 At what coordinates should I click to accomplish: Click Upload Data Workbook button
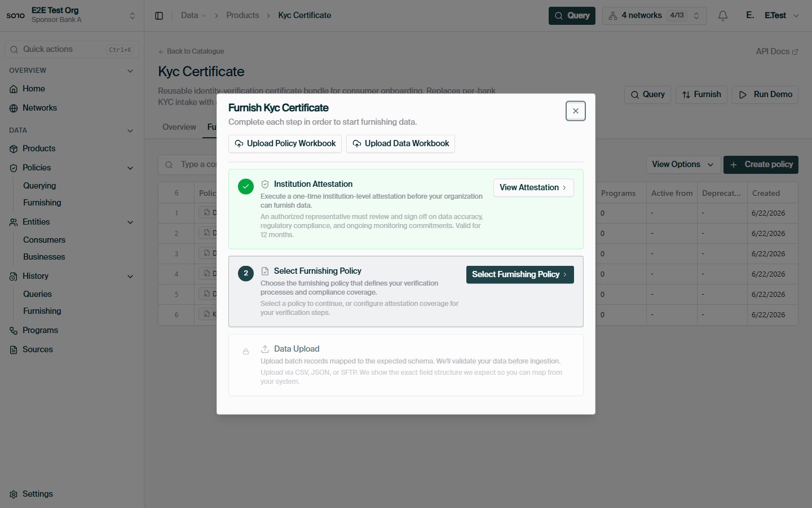[400, 143]
